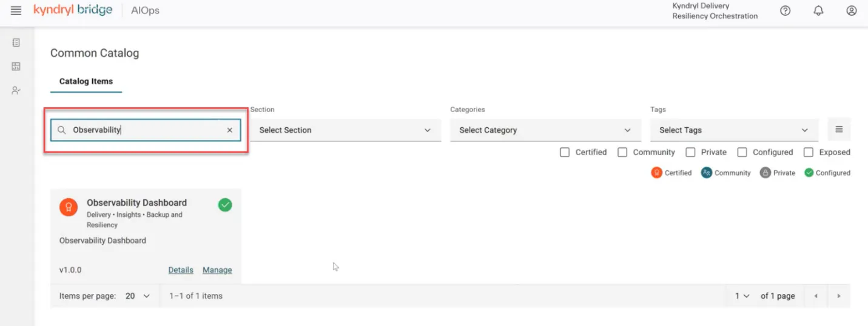The width and height of the screenshot is (868, 326).
Task: Open the Select Tags dropdown
Action: (734, 130)
